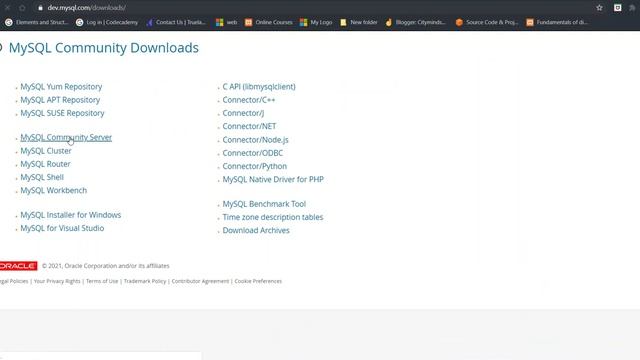Screen dimensions: 640x360
Task: Open Elements and Struct... bookmark
Action: (x=36, y=22)
